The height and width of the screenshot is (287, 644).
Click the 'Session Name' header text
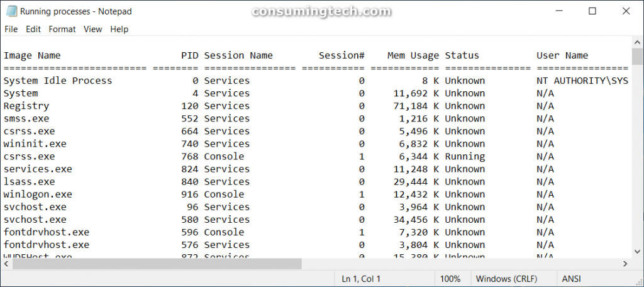pos(238,55)
